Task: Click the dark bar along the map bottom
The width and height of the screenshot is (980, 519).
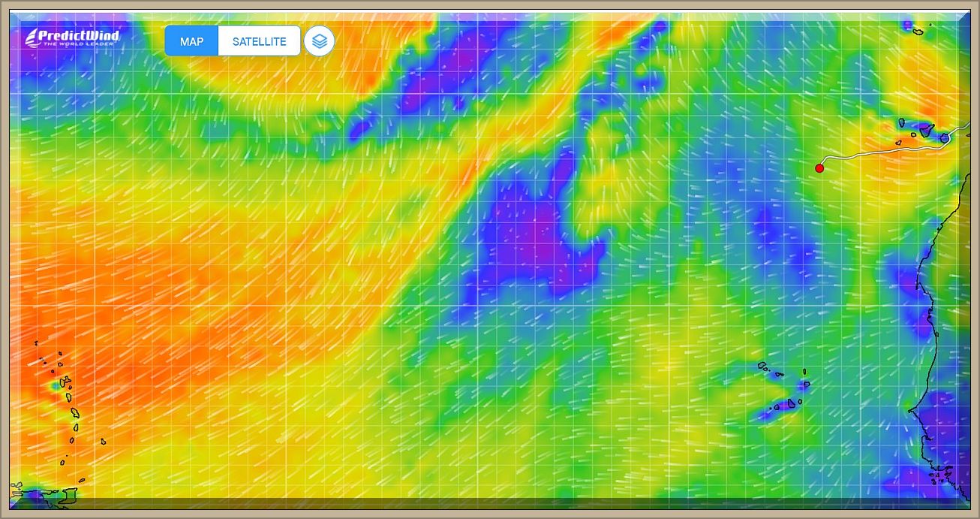Action: (488, 504)
